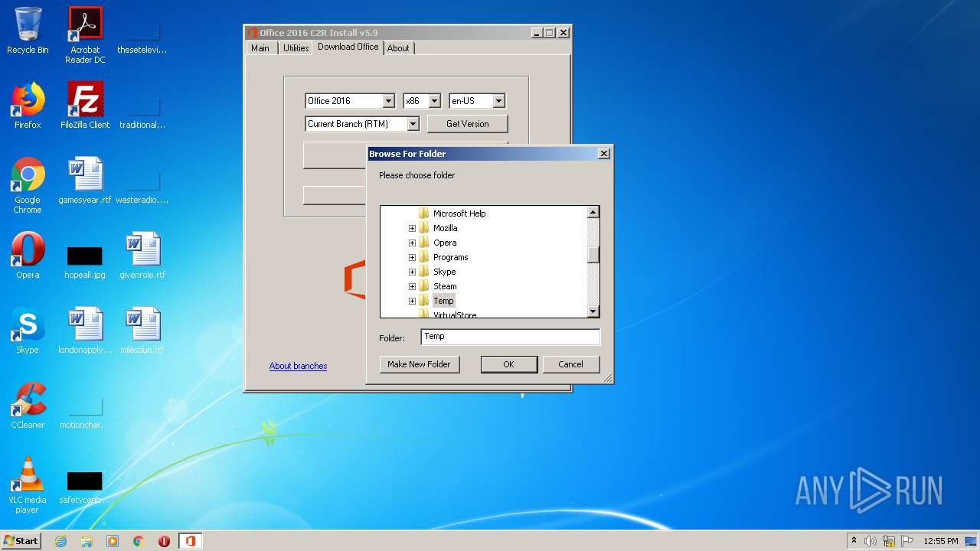Launch Skype from the desktop
The image size is (980, 551).
[28, 331]
